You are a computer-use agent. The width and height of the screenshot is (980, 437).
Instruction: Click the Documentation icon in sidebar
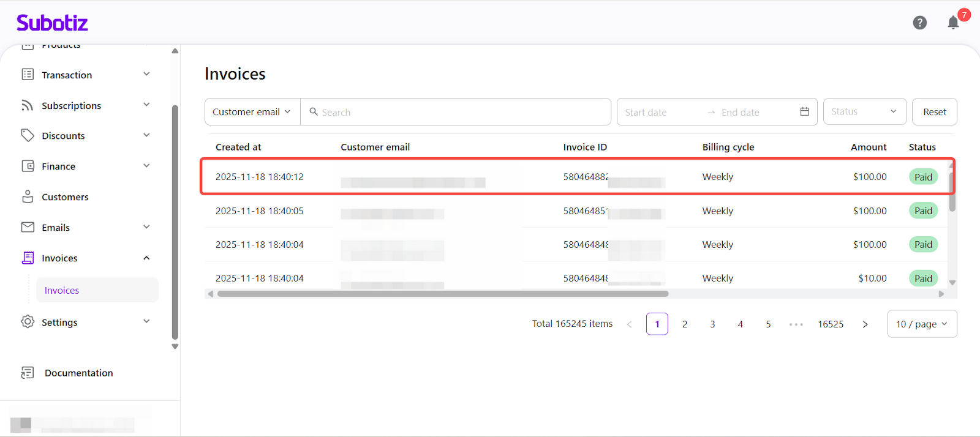(28, 373)
